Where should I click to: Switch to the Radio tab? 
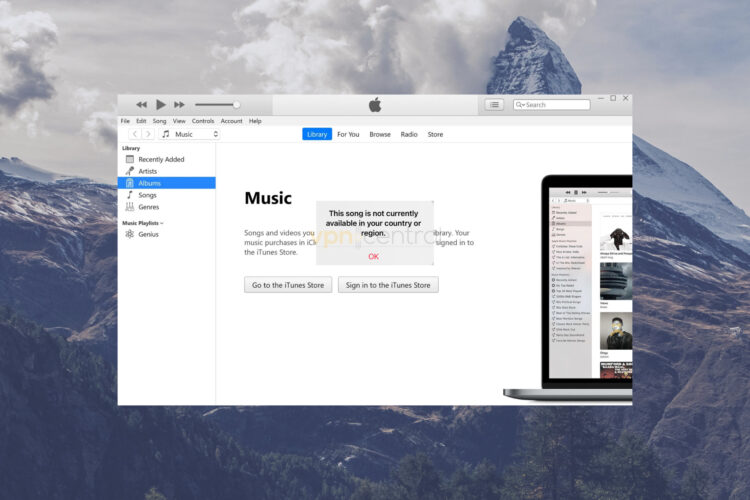(409, 134)
